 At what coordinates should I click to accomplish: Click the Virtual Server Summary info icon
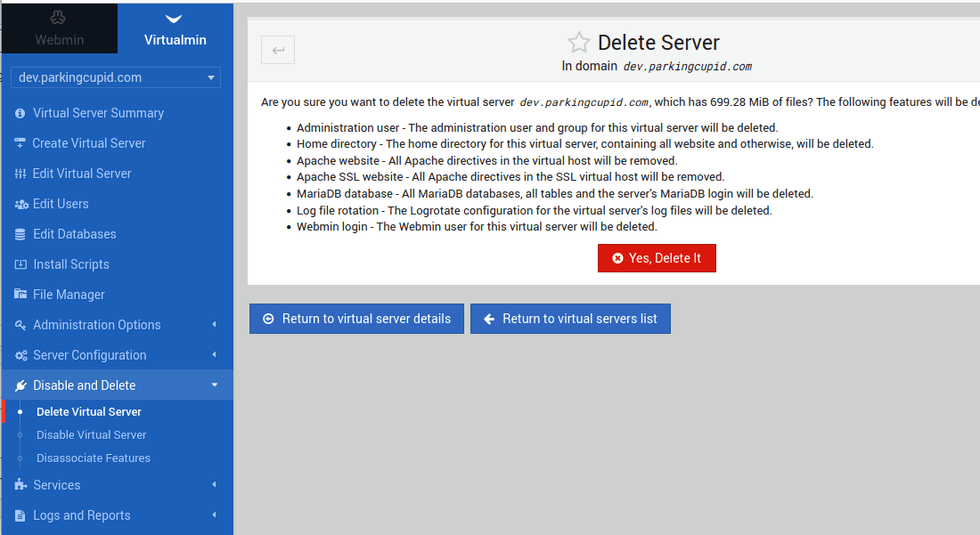tap(20, 113)
